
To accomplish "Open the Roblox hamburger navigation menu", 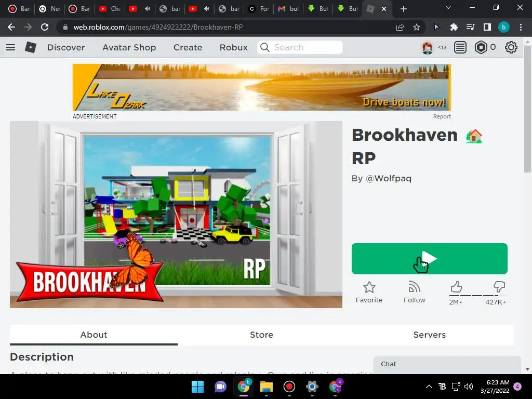I will tap(10, 47).
